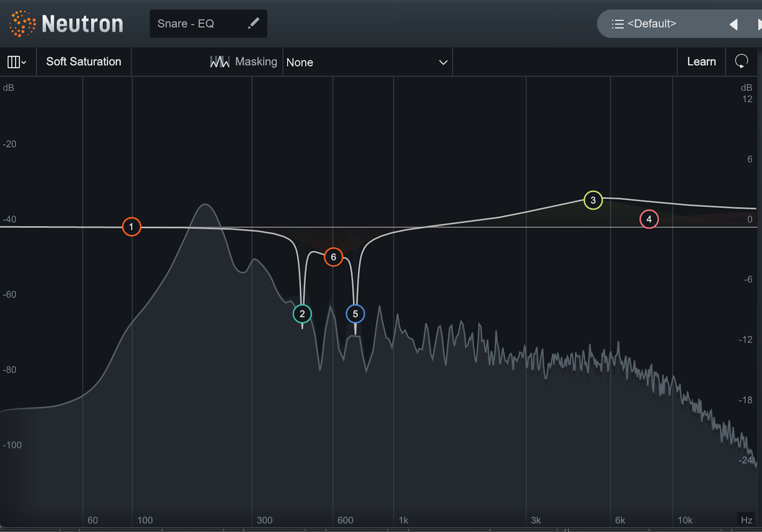The height and width of the screenshot is (532, 762).
Task: Click the <Default> preset label
Action: (x=652, y=23)
